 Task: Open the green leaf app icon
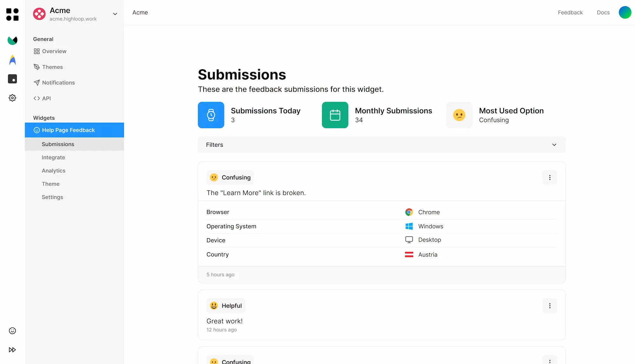pos(12,40)
